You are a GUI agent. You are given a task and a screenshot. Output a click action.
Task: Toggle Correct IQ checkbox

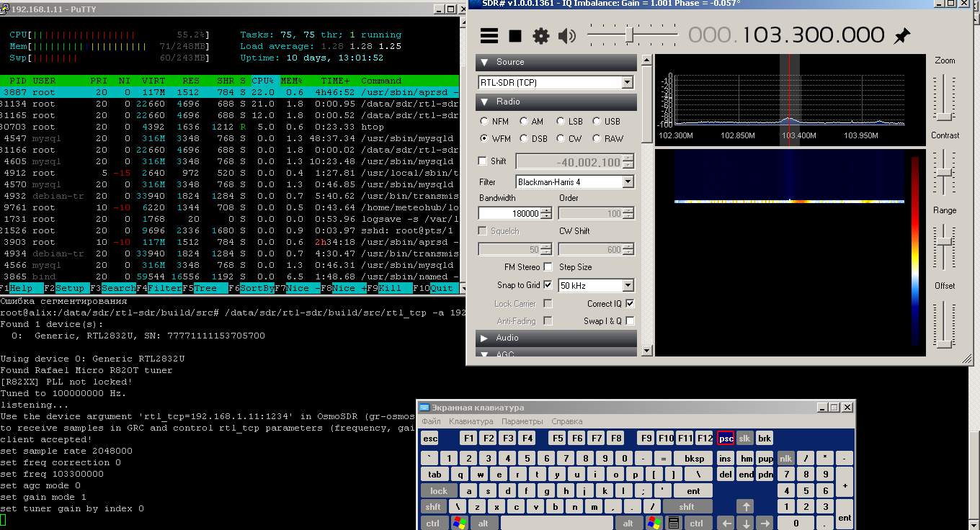click(630, 303)
